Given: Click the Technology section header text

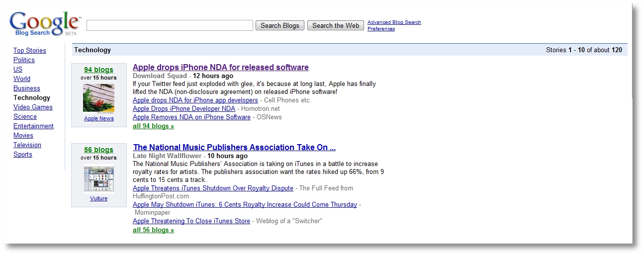Looking at the screenshot, I should tap(92, 50).
